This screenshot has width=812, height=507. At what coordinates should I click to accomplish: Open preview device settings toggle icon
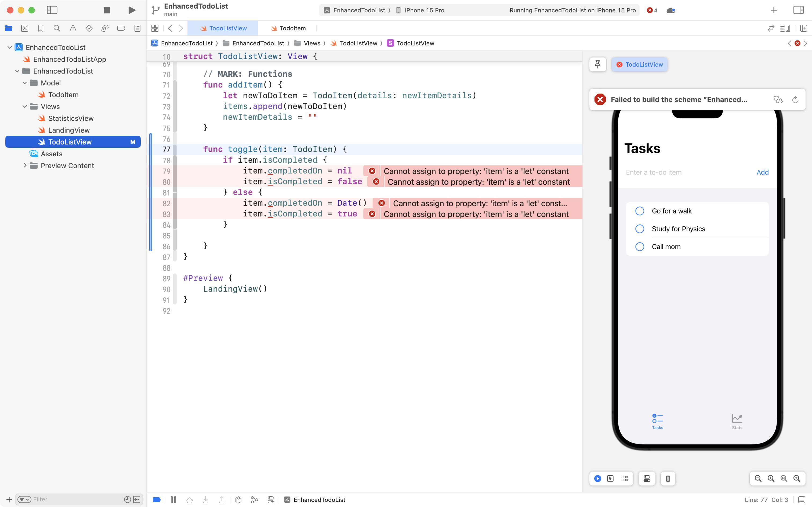pyautogui.click(x=647, y=479)
